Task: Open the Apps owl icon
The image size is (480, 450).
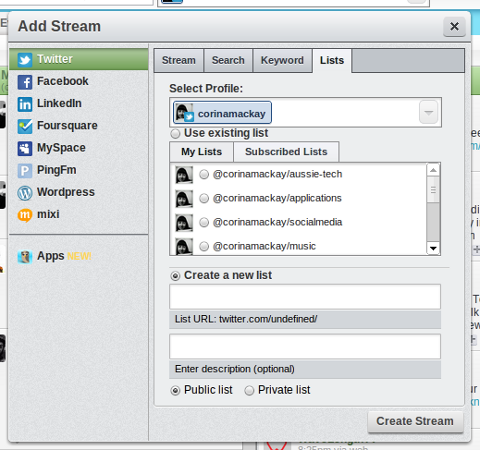Action: click(x=25, y=257)
